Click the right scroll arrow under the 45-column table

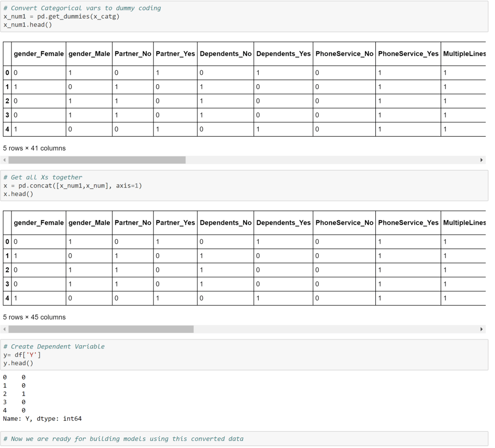tap(482, 329)
